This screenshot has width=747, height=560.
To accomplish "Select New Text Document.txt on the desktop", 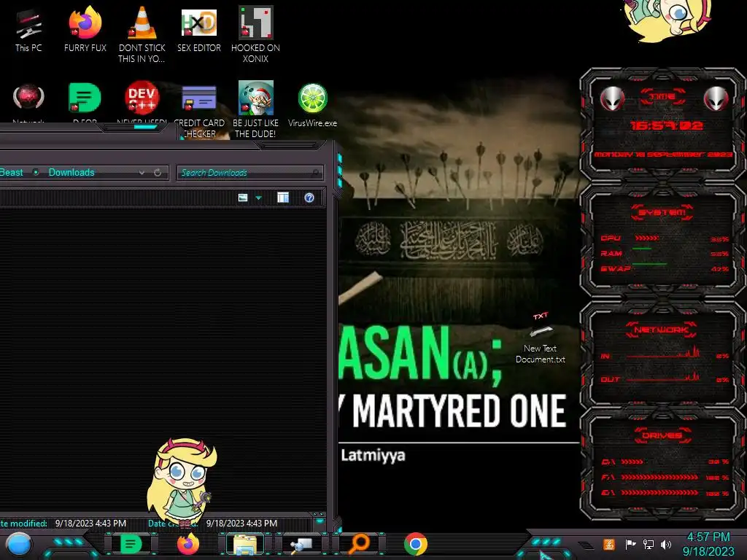I will (541, 338).
